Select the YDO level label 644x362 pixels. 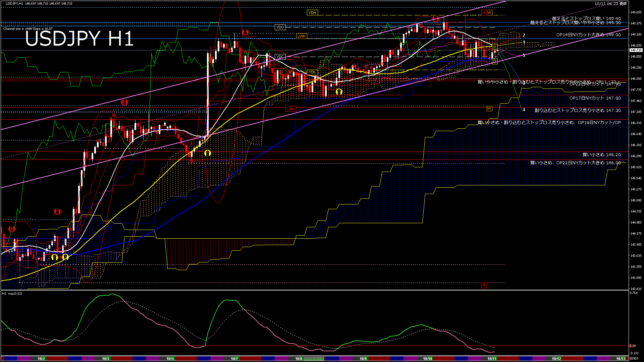[x=280, y=27]
